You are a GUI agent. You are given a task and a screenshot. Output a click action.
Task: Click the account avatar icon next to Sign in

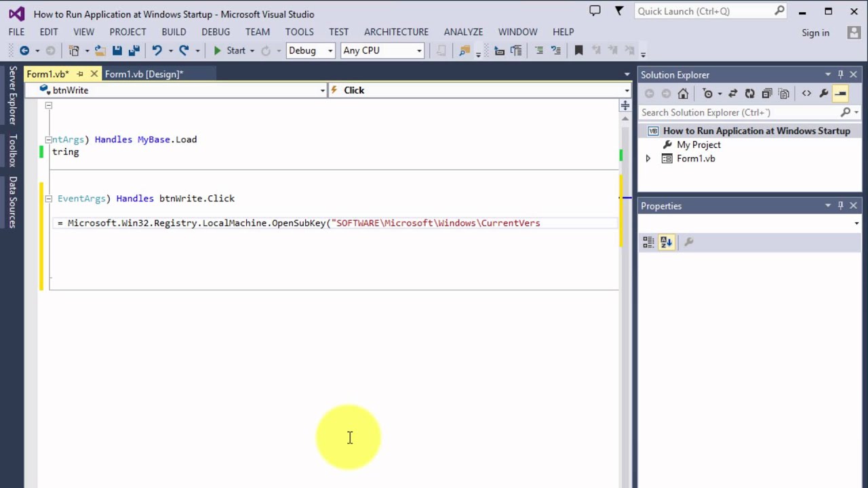pyautogui.click(x=854, y=32)
